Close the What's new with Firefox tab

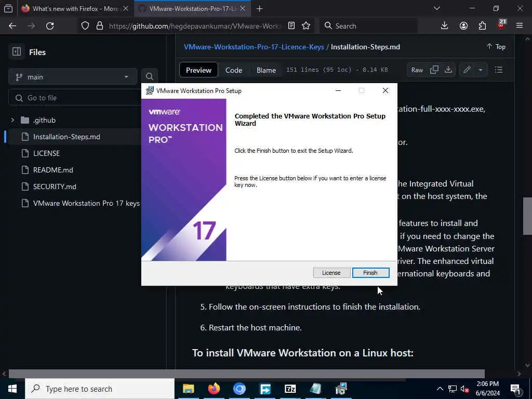126,9
